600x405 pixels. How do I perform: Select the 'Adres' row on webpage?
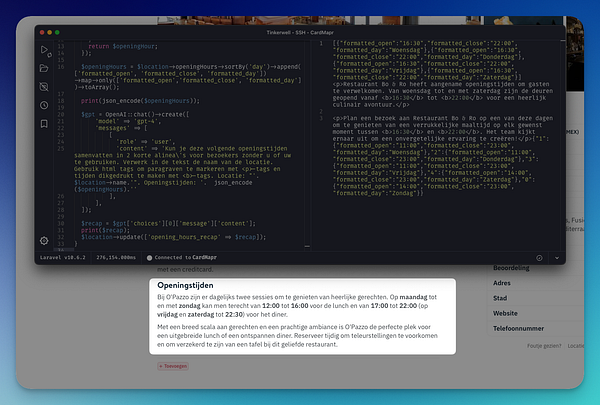[x=536, y=283]
